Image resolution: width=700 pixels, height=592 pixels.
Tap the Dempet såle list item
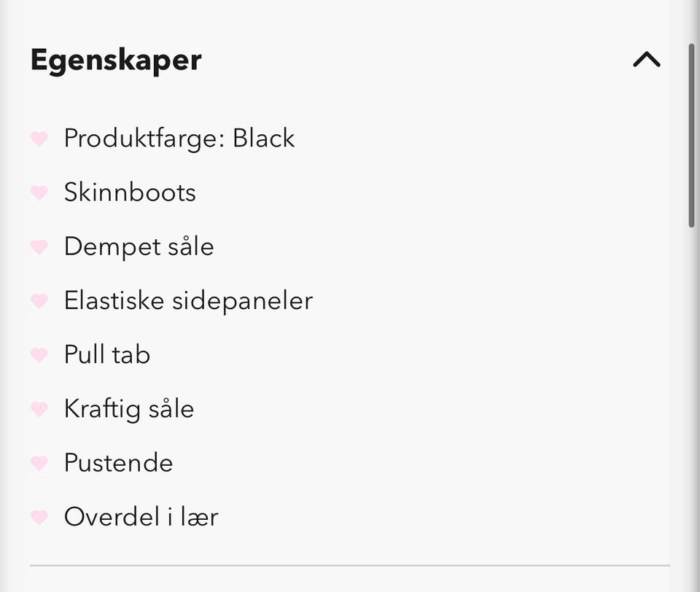[139, 247]
